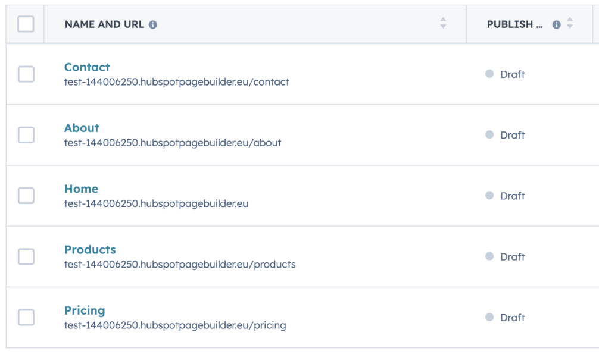Sort by Publish status column arrows

[570, 23]
